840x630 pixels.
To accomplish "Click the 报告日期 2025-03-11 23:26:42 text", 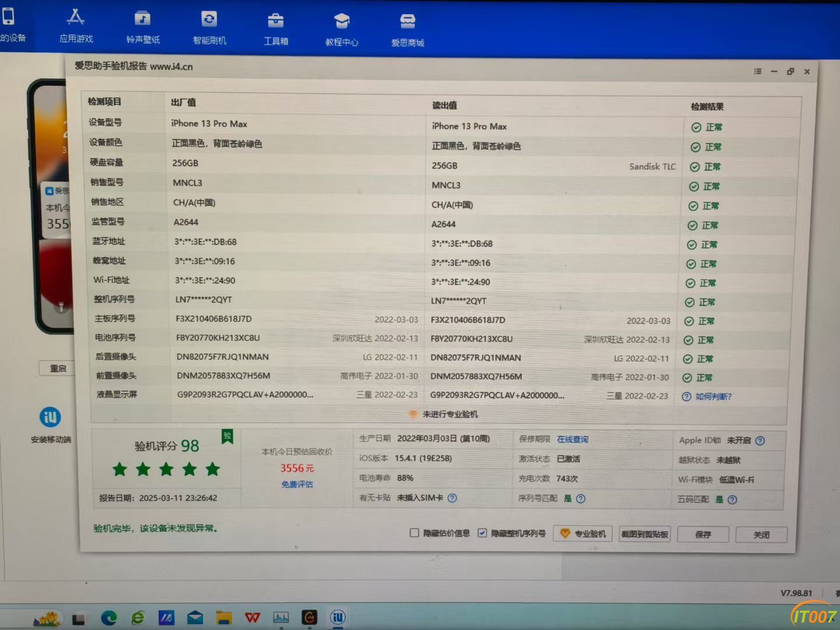I will 158,498.
